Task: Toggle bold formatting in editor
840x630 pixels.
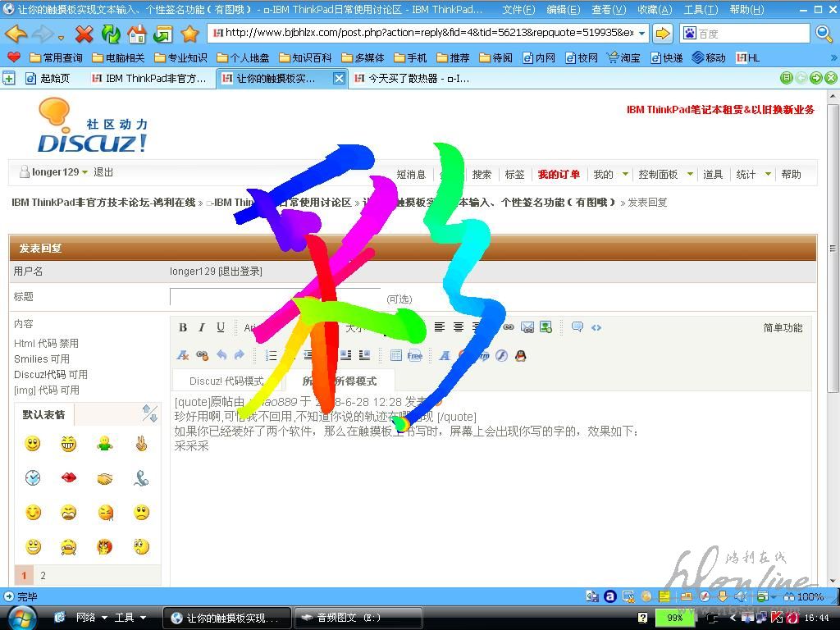Action: point(183,327)
